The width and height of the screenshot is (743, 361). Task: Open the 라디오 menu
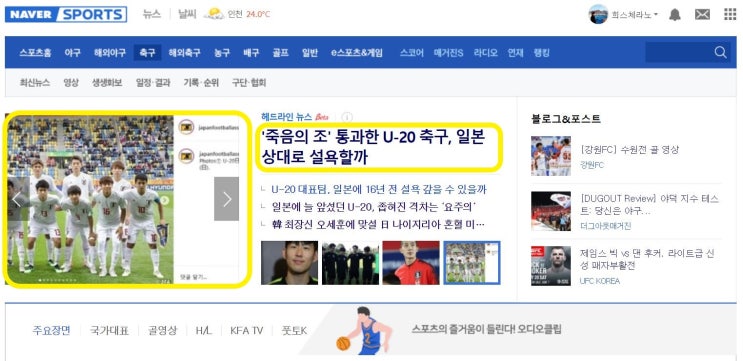[486, 53]
